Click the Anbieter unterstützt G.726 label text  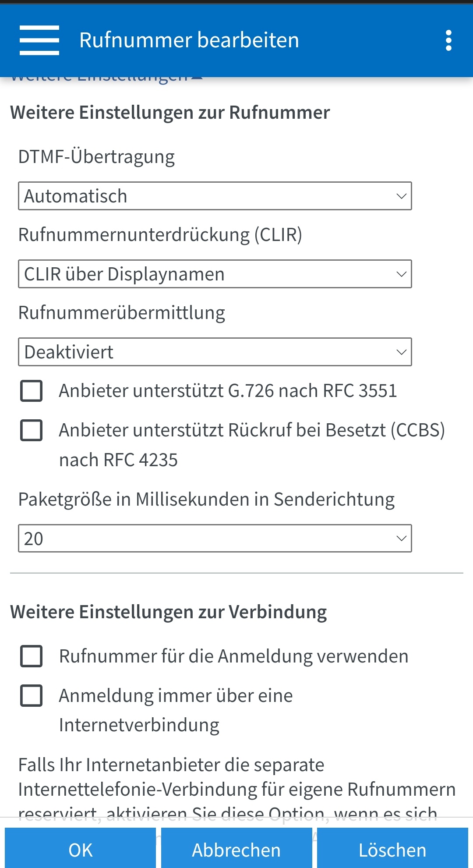228,391
